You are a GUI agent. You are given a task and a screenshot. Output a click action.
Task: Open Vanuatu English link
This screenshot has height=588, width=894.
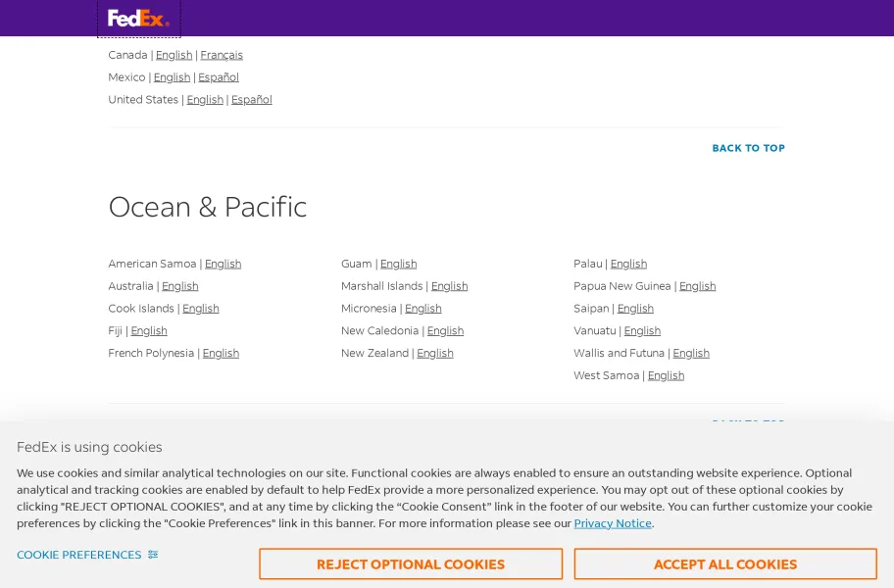click(642, 330)
